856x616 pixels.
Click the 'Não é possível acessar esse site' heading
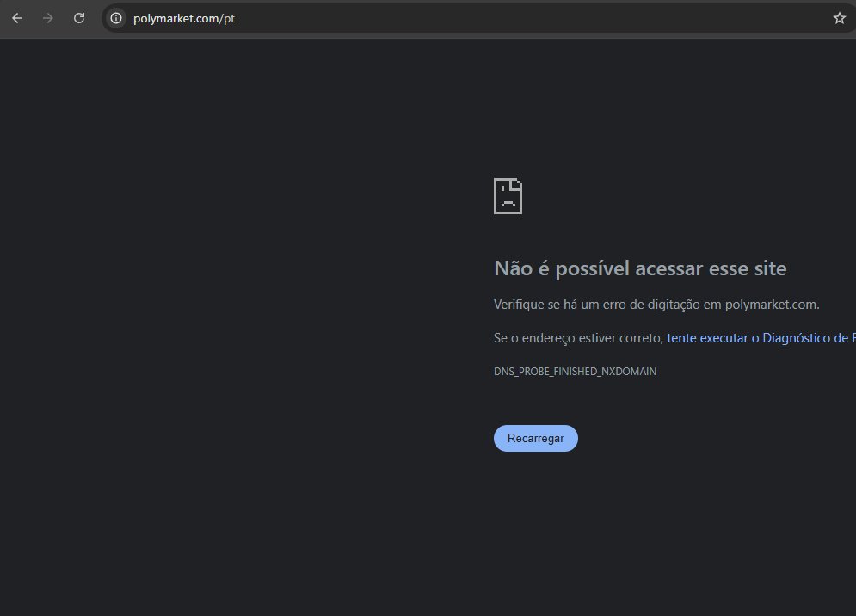click(x=640, y=268)
